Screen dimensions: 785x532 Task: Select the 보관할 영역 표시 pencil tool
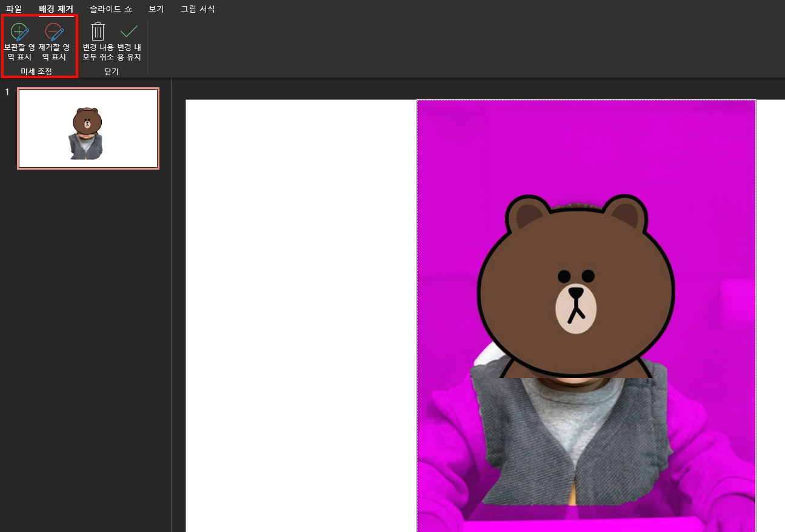pos(19,42)
